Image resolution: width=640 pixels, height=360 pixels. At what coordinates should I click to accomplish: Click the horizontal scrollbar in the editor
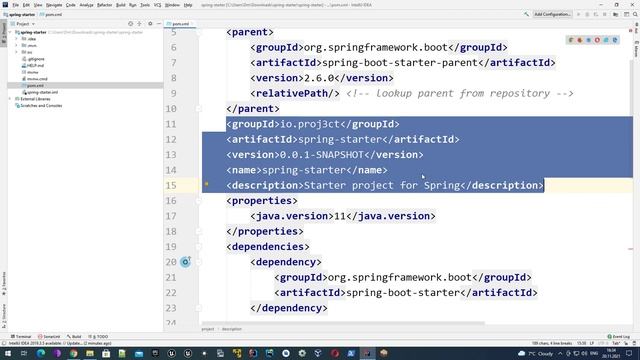pos(343,323)
